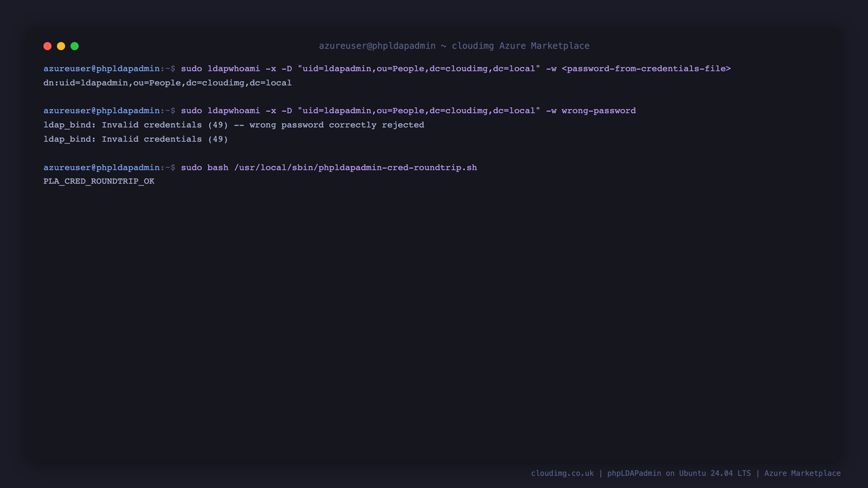Click the first ldapwhoami command with password-from-credentials-file

tap(456, 68)
